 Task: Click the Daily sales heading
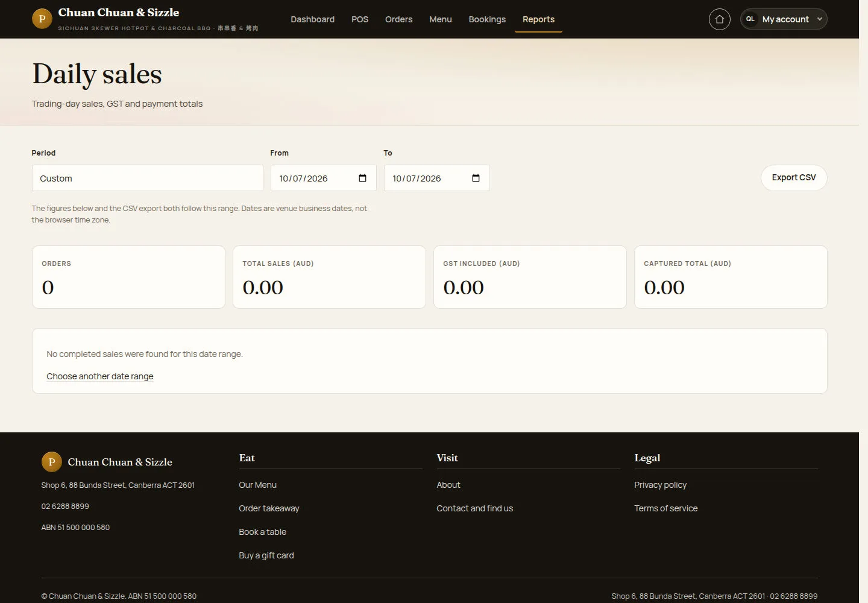(97, 74)
